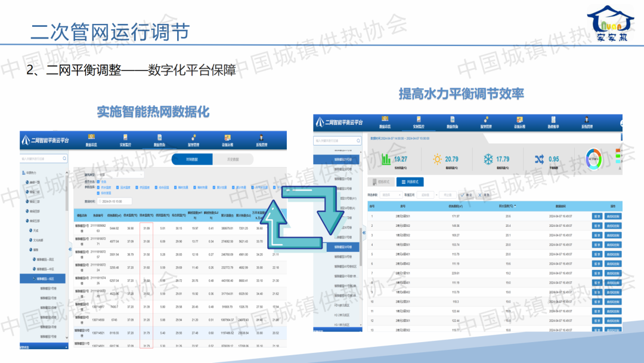This screenshot has width=644, height=363.
Task: Switch to the 历史数据 tab
Action: point(233,159)
